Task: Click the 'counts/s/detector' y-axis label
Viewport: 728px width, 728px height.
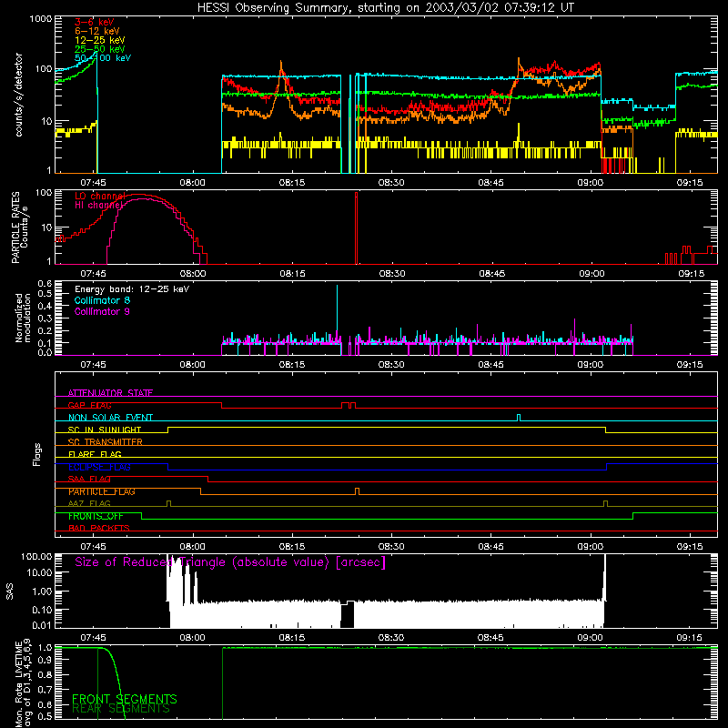Action: pos(18,95)
